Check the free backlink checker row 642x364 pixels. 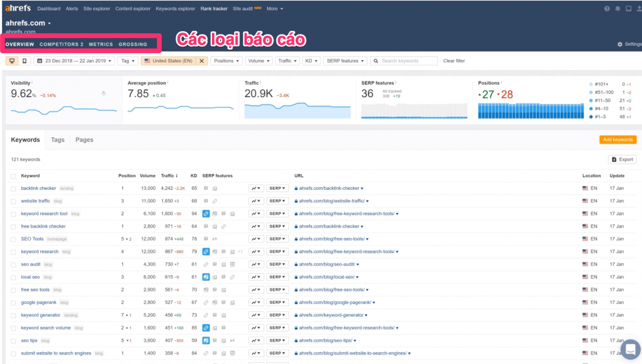click(x=14, y=227)
